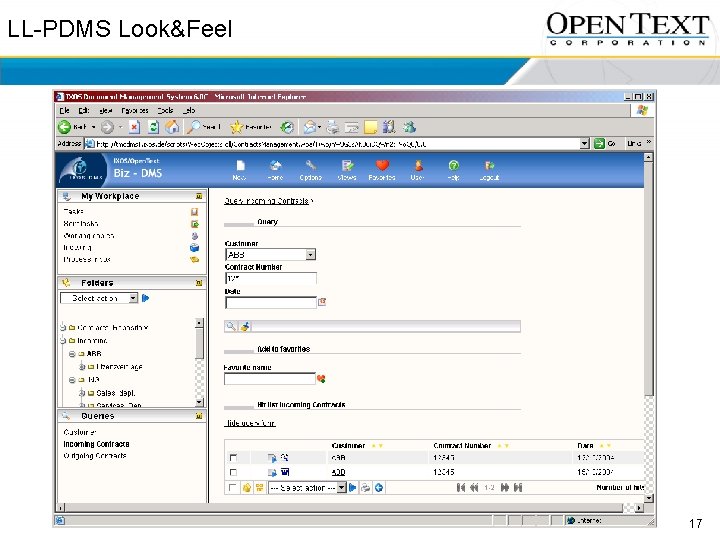
Task: Collapse the Queries panel
Action: pos(199,416)
